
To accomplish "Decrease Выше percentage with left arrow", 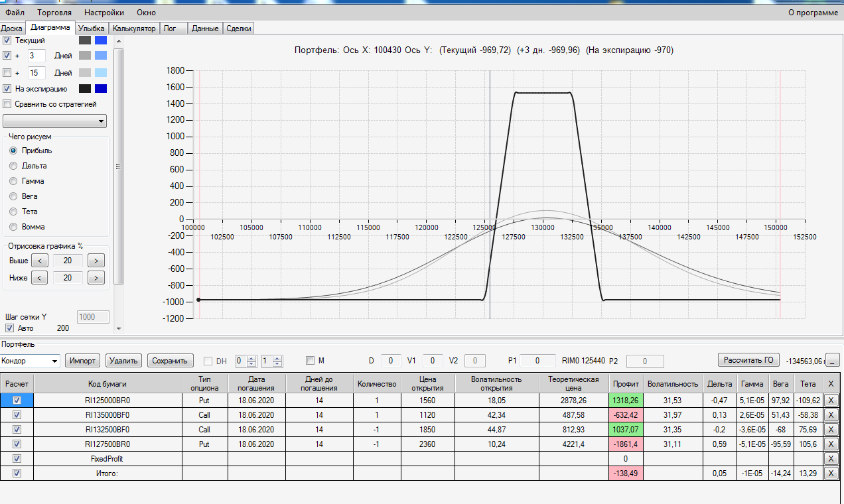I will (39, 261).
